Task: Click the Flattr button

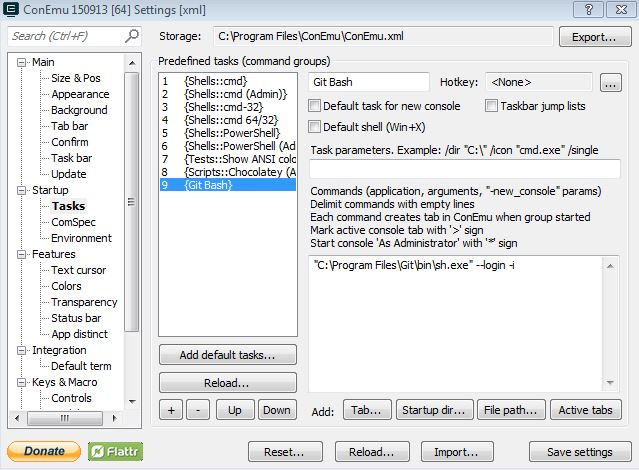Action: 115,451
